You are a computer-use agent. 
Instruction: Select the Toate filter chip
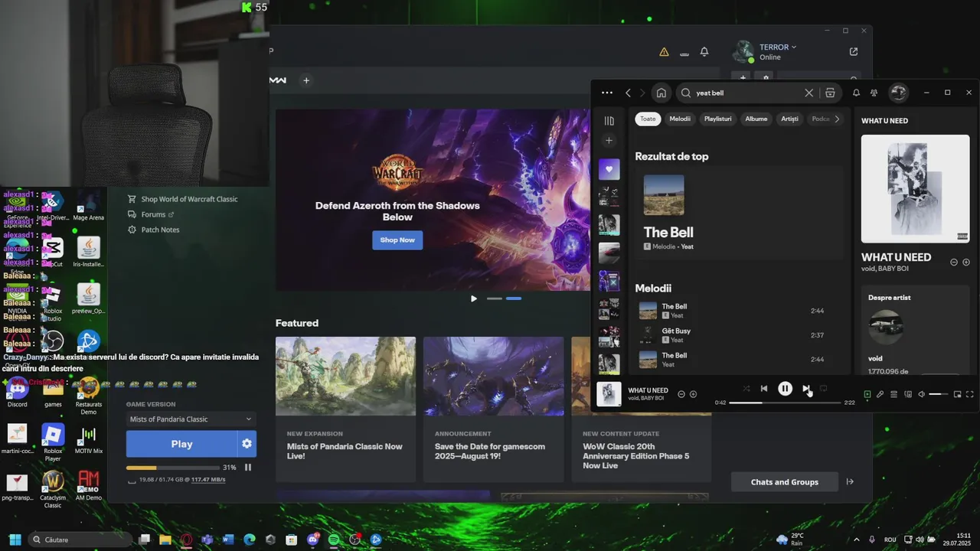[x=648, y=119]
